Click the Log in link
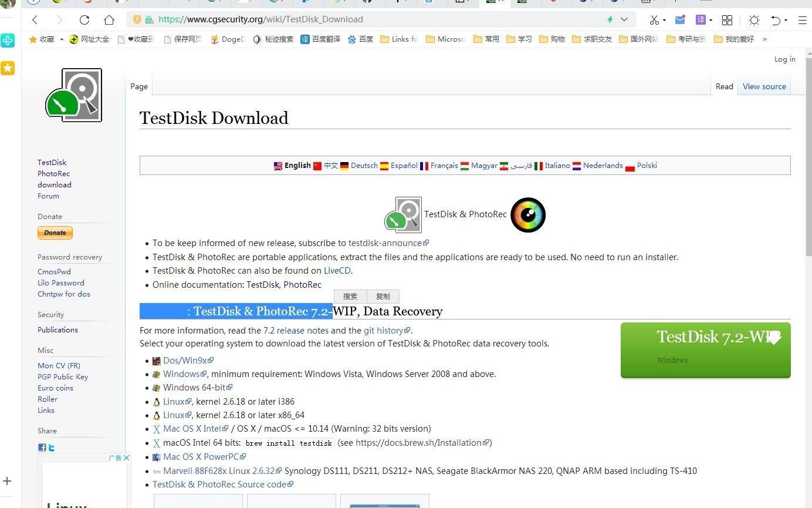Screen dimensions: 812x508 785,59
